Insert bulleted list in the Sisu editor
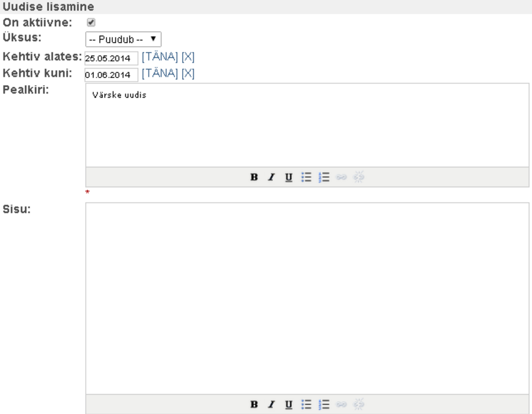Viewport: 532px width, 414px height. (306, 405)
